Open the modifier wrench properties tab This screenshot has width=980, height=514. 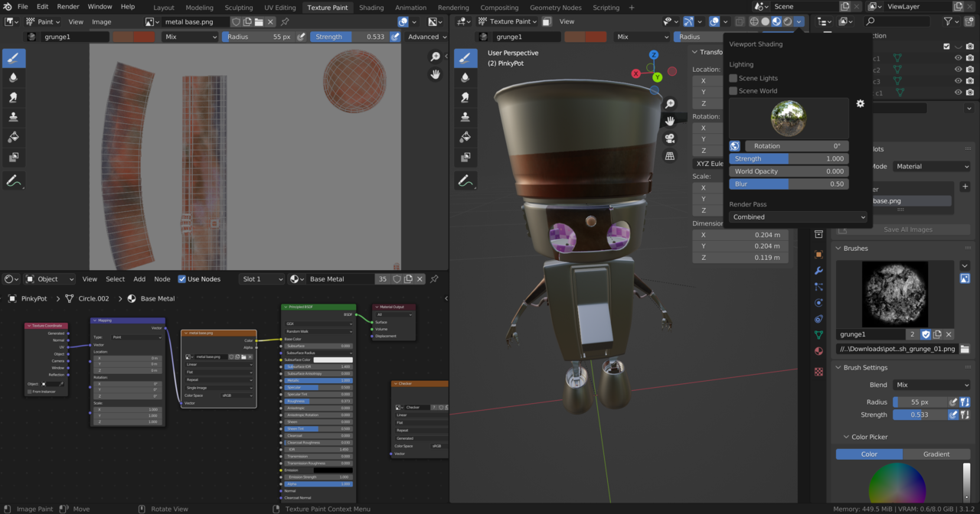(x=818, y=271)
